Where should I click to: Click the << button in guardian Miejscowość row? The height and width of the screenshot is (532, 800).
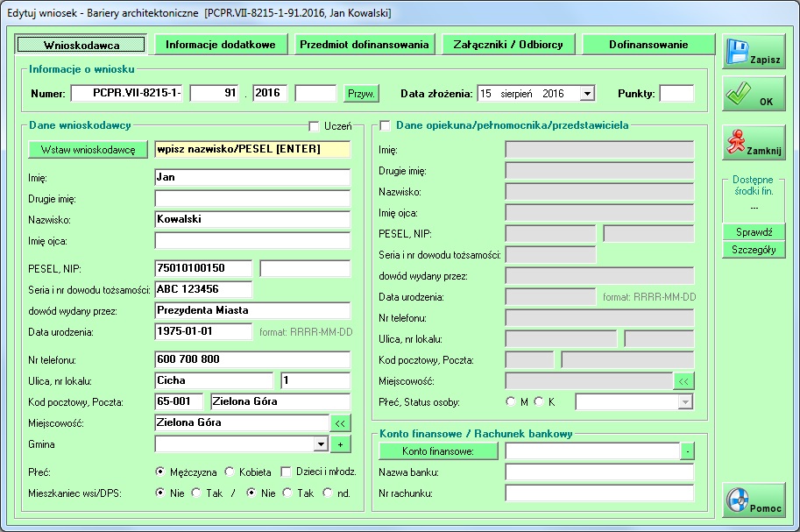(x=683, y=381)
